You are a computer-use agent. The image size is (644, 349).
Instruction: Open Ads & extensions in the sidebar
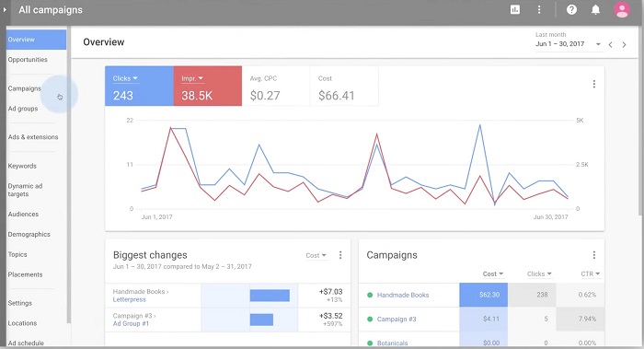tap(33, 137)
